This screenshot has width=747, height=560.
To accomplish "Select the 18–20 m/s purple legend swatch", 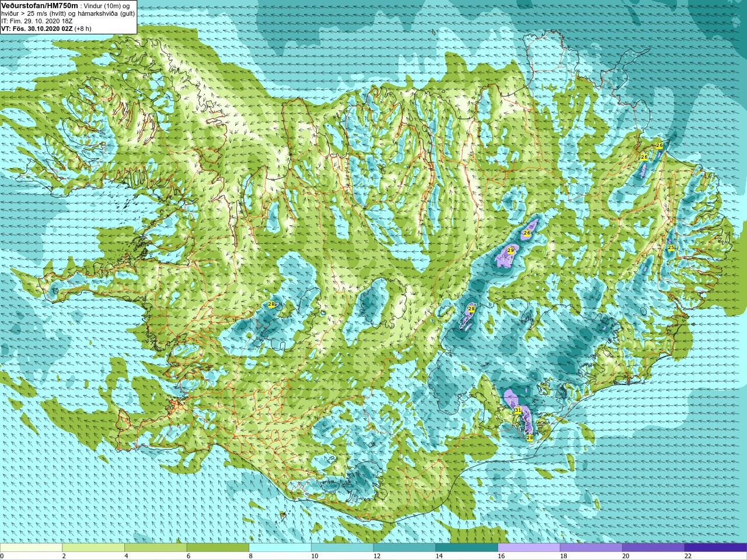I will click(x=591, y=548).
